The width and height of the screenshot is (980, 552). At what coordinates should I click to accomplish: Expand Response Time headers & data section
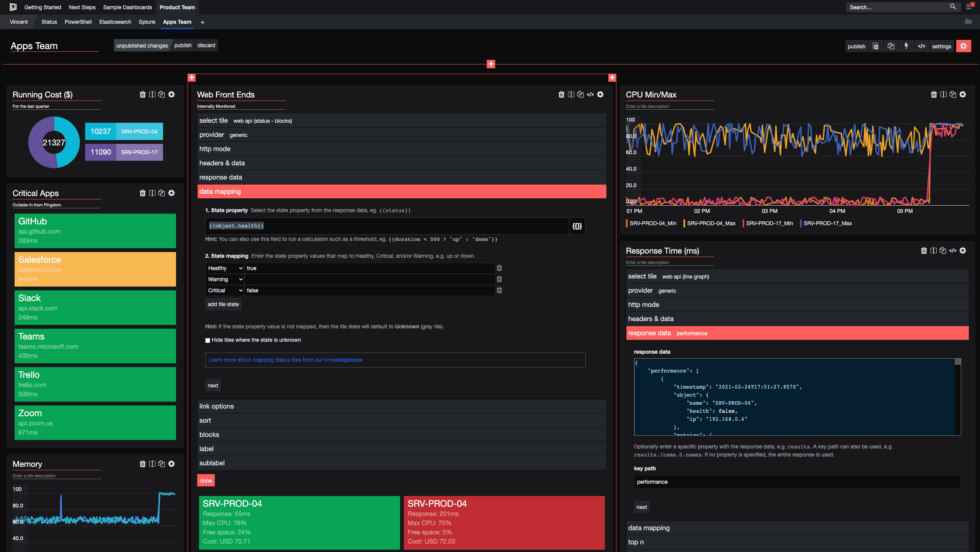[x=797, y=319]
